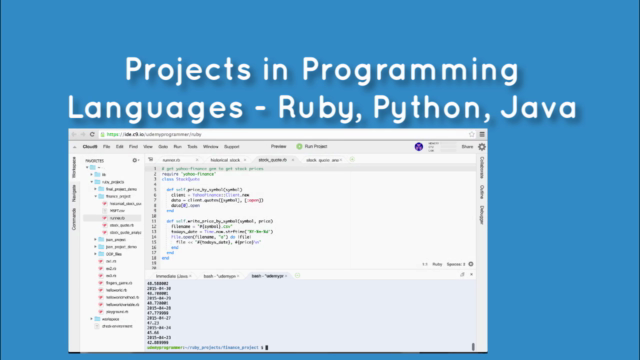Viewport: 640px width, 360px height.
Task: Open the Goto menu
Action: pos(163,147)
